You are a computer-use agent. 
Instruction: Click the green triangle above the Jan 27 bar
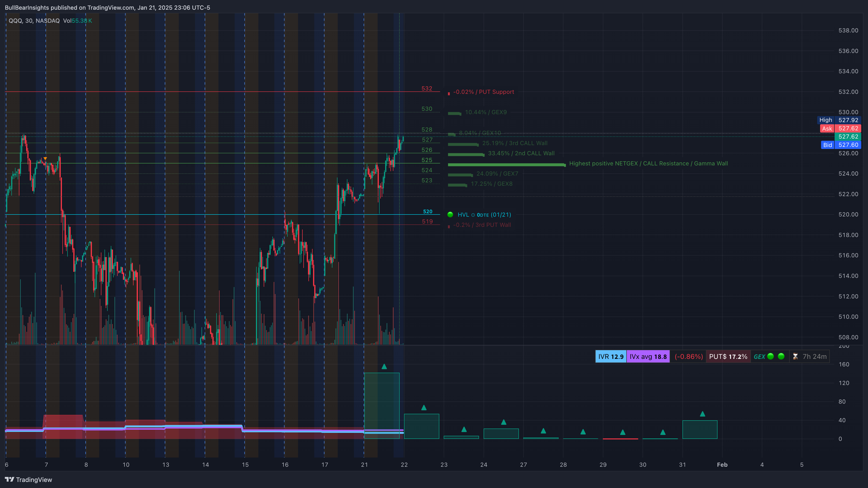544,431
